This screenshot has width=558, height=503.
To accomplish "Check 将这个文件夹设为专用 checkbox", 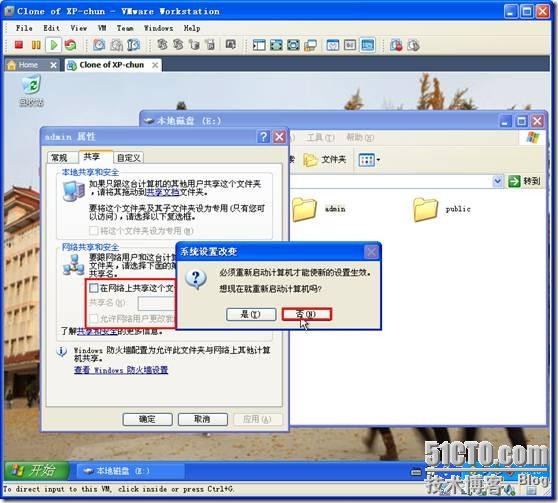I will point(94,231).
